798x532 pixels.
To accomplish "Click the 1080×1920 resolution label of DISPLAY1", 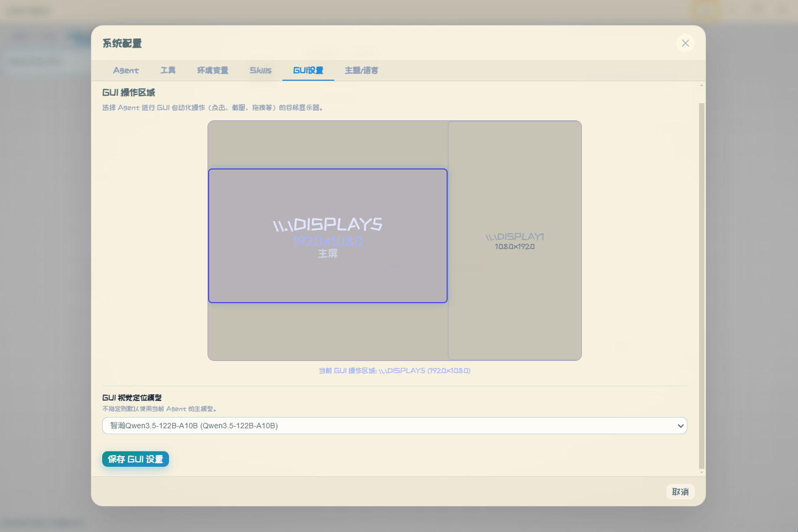I will (x=515, y=246).
